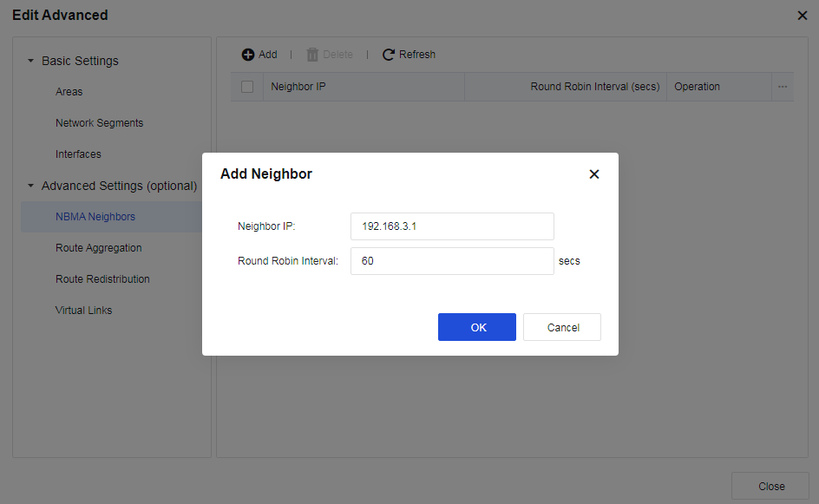Image resolution: width=819 pixels, height=504 pixels.
Task: Open the Virtual Links page
Action: click(83, 311)
